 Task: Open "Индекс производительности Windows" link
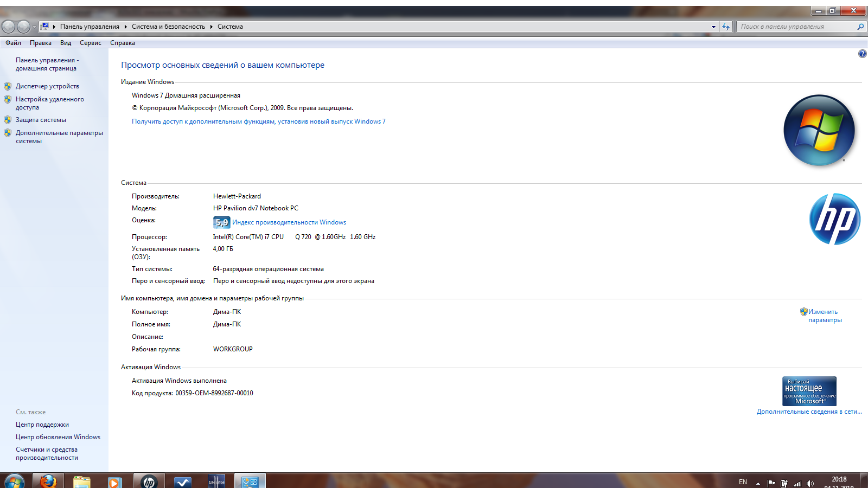289,222
